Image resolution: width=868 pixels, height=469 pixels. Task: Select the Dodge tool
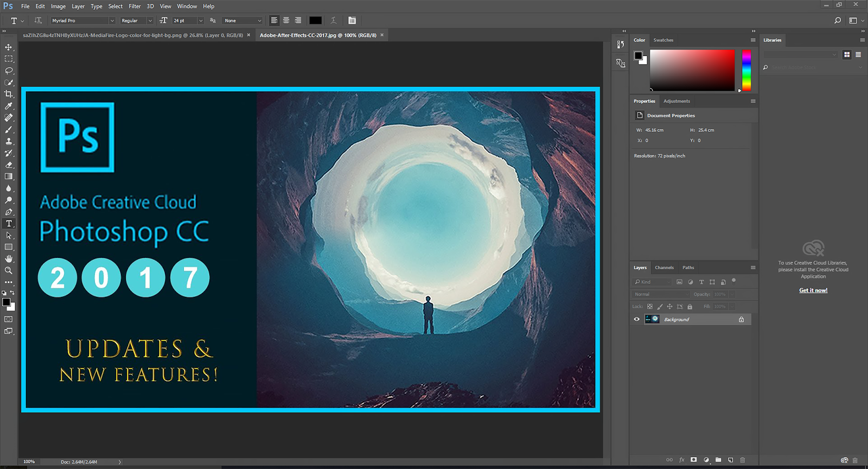(9, 200)
